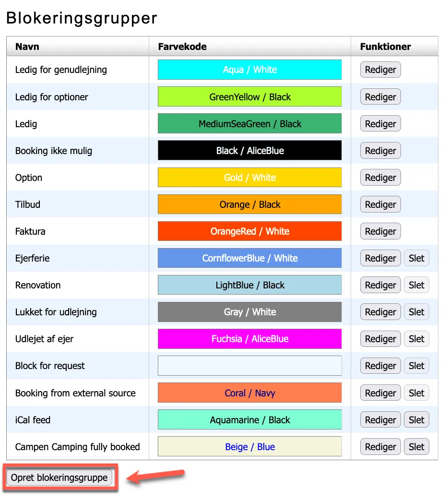The height and width of the screenshot is (501, 448).
Task: Click the Farvekode column header
Action: [x=182, y=47]
